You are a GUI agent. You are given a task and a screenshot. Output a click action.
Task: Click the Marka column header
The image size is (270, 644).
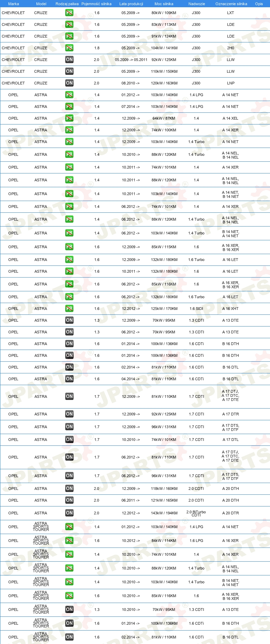click(x=13, y=4)
